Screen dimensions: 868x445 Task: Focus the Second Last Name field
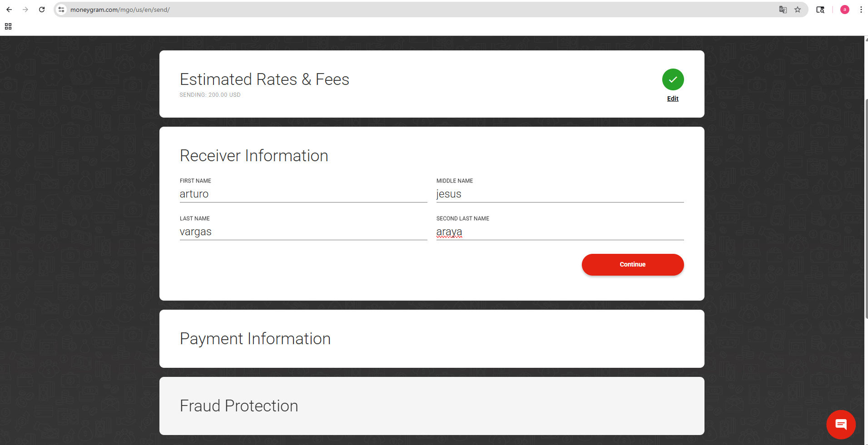(x=560, y=232)
